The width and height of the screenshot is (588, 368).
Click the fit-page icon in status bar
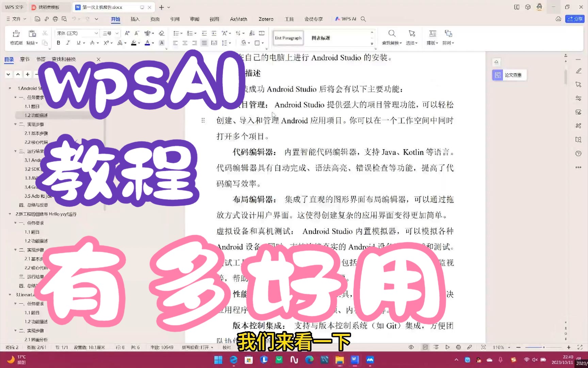pos(483,347)
